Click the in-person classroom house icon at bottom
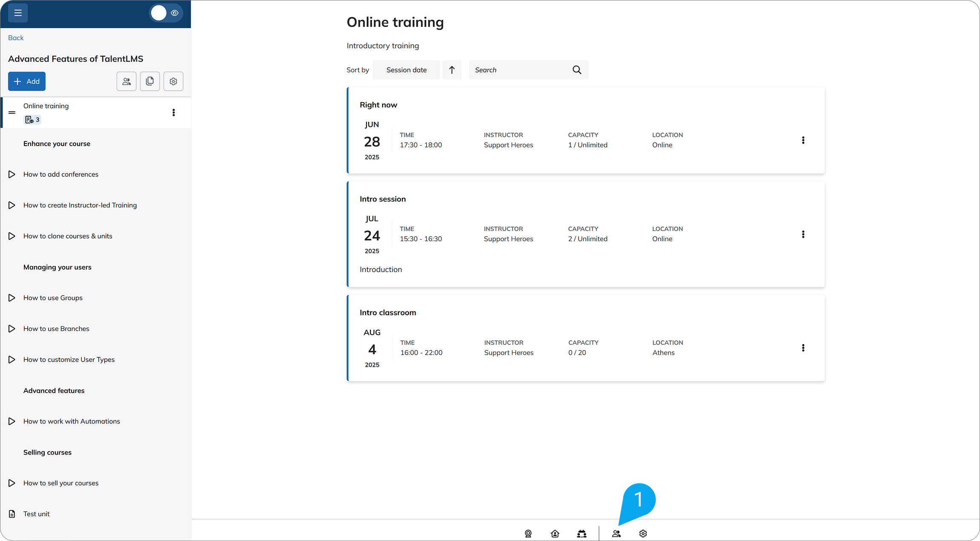The width and height of the screenshot is (980, 541). [555, 534]
